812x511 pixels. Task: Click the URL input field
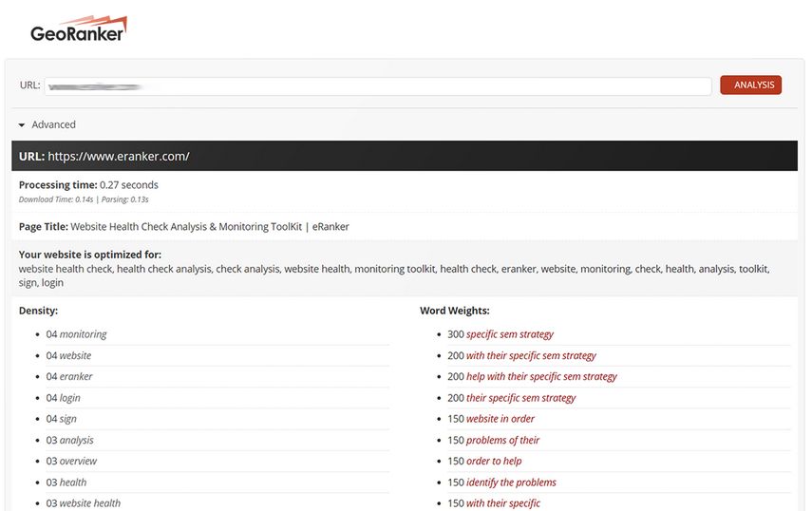coord(378,85)
